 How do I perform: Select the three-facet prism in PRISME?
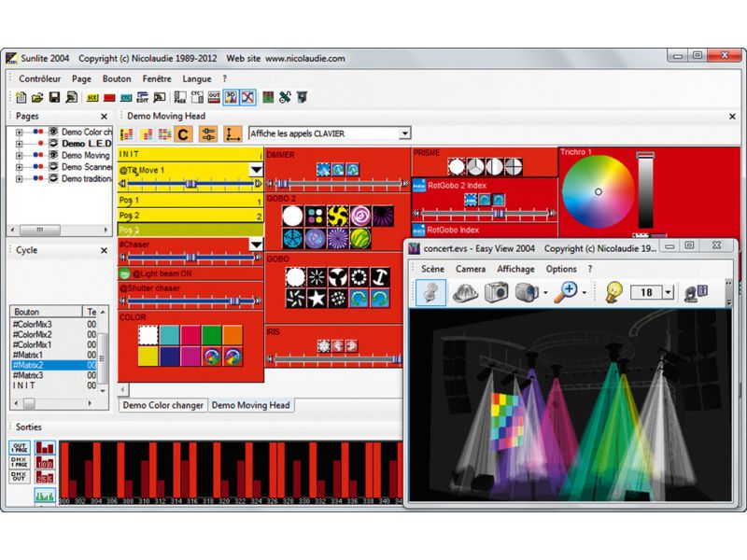coord(476,167)
